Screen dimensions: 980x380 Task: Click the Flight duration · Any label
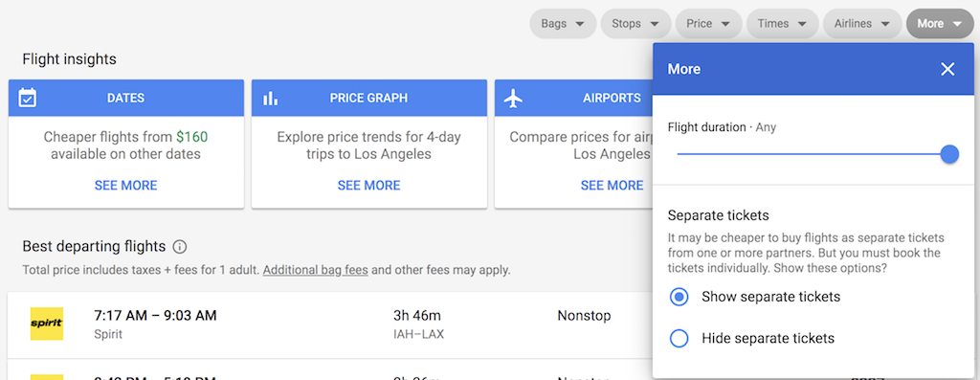722,127
